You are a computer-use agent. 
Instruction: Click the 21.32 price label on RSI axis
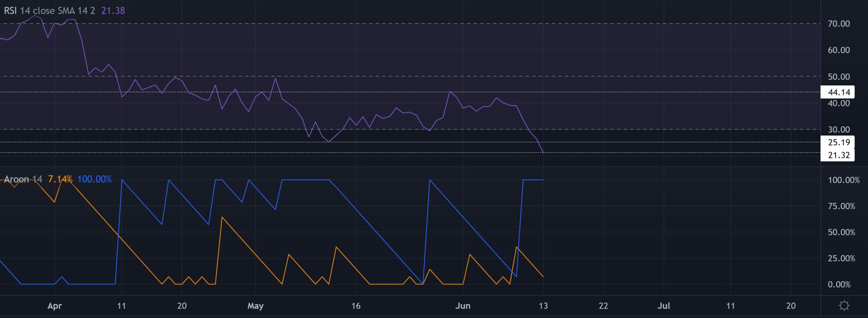tap(837, 155)
